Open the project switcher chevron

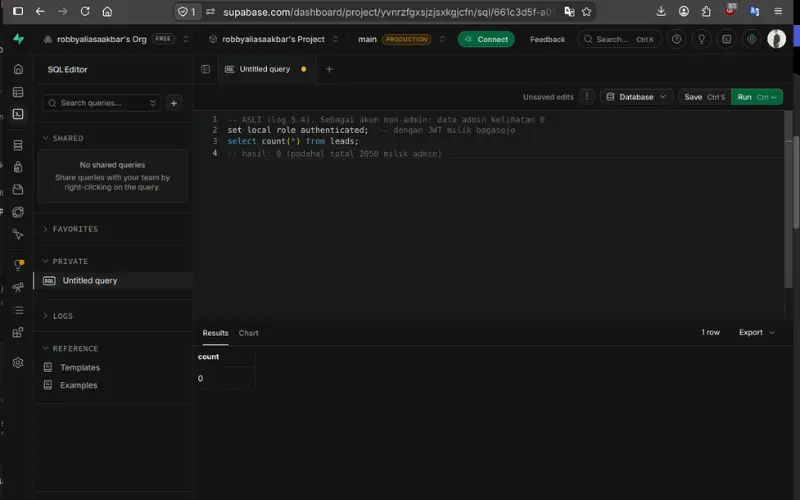pos(335,39)
